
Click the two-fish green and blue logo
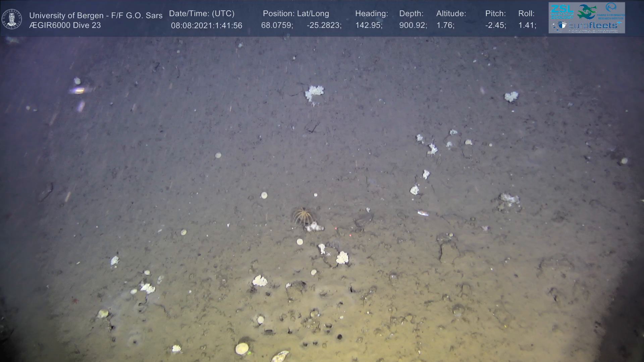click(x=587, y=12)
